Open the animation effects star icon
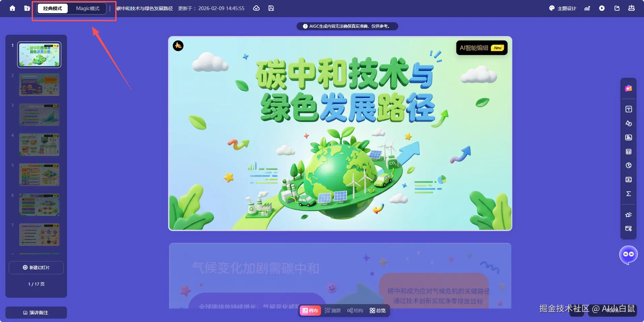The width and height of the screenshot is (644, 322). pos(629,215)
